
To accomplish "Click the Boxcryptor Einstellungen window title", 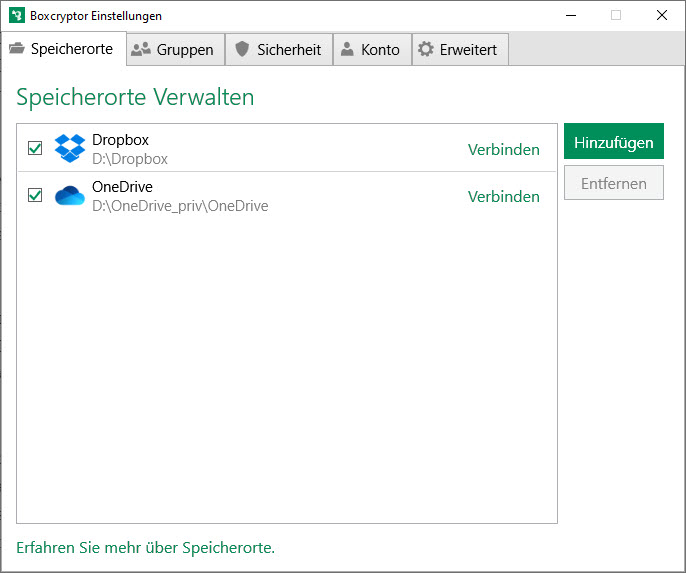I will point(96,16).
